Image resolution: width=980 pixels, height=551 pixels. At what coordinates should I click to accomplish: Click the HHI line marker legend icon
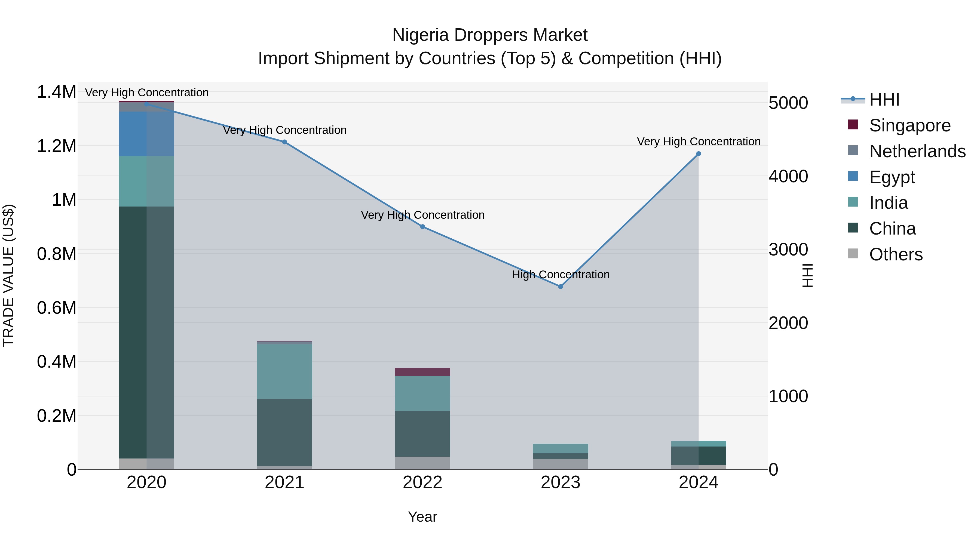853,99
